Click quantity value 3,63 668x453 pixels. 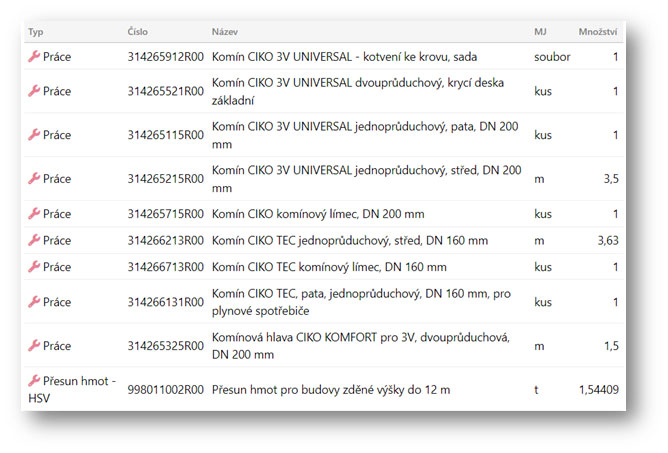pos(608,240)
